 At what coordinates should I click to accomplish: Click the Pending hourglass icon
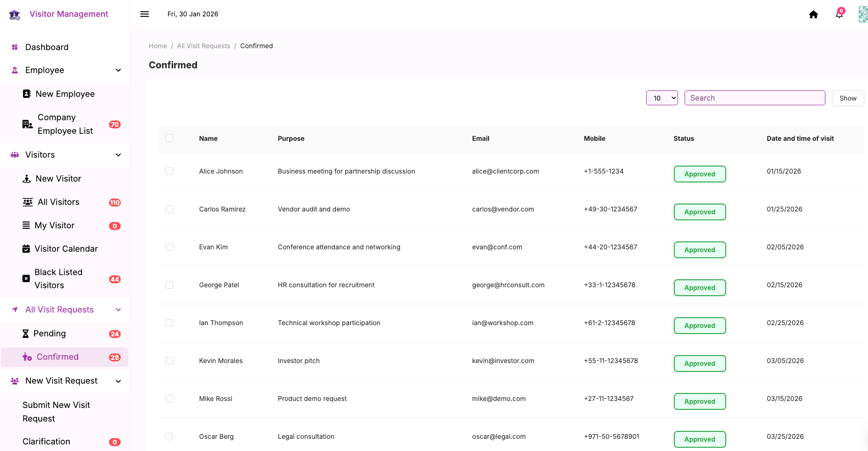[26, 334]
